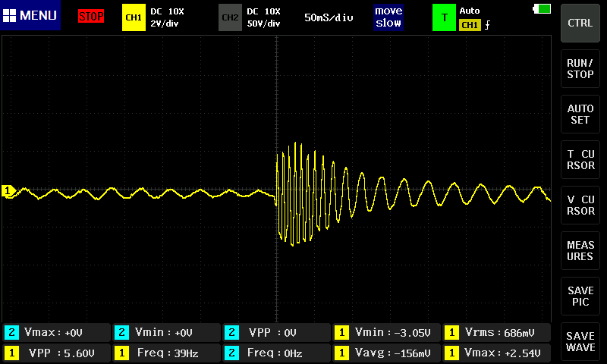Open CH1 DC 10X 2V/div settings
Image resolution: width=607 pixels, height=364 pixels.
tap(168, 17)
